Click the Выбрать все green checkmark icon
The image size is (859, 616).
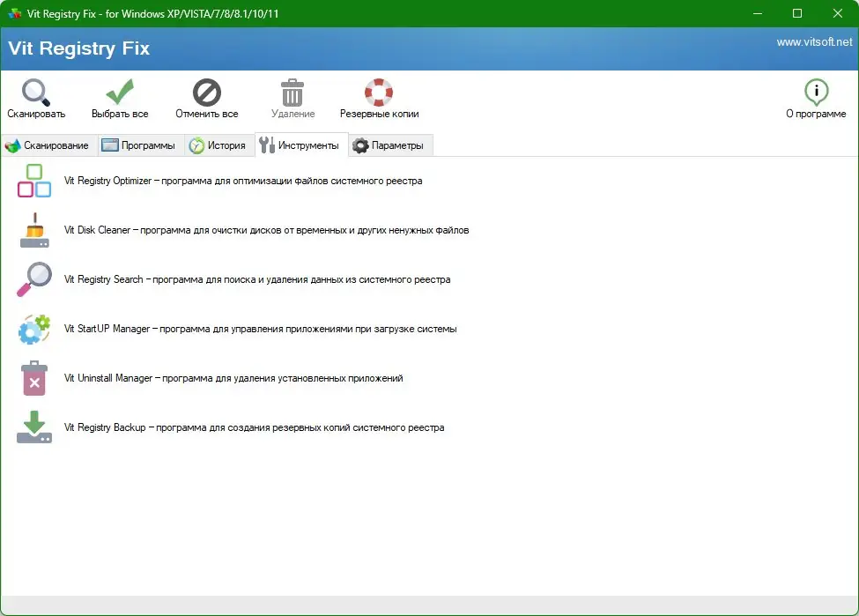click(x=120, y=92)
